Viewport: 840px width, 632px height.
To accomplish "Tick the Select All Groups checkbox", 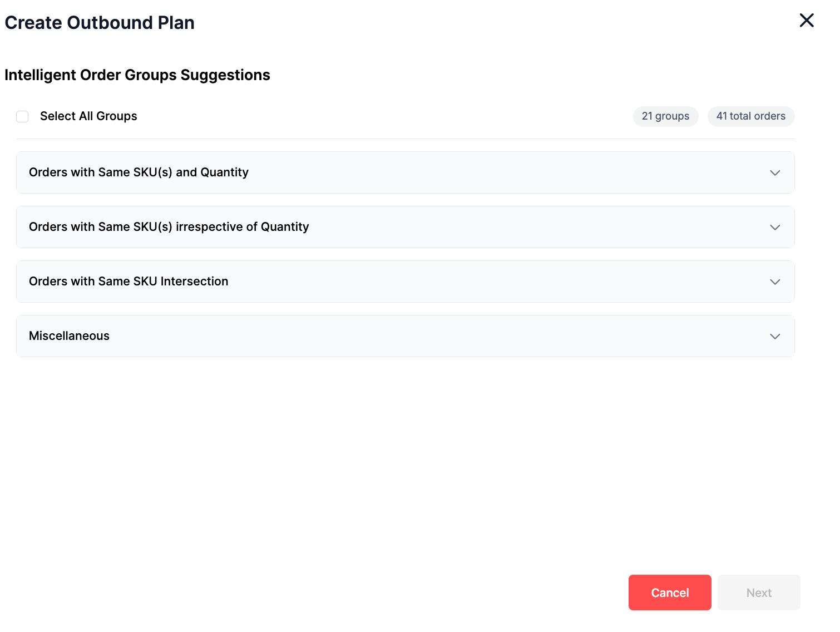I will 22,116.
